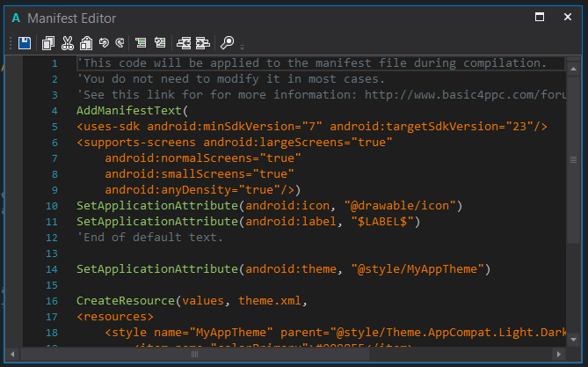Click the horizontal scrollbar left arrow
The width and height of the screenshot is (588, 367).
(x=12, y=354)
